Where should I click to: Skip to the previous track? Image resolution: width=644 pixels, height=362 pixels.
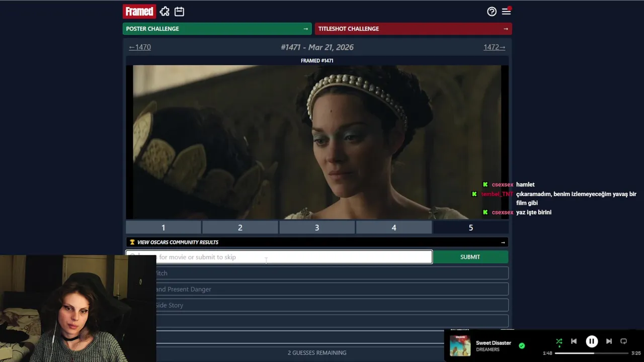(574, 341)
